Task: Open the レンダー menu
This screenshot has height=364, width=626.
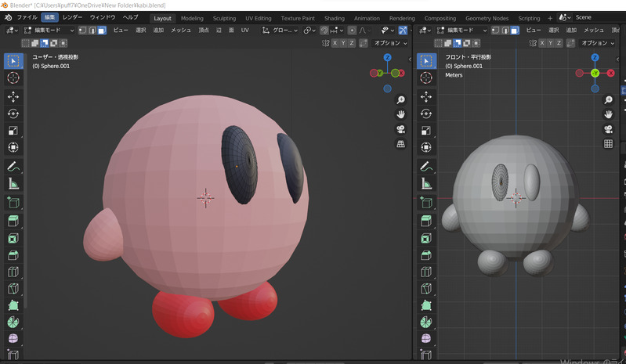Action: coord(72,17)
